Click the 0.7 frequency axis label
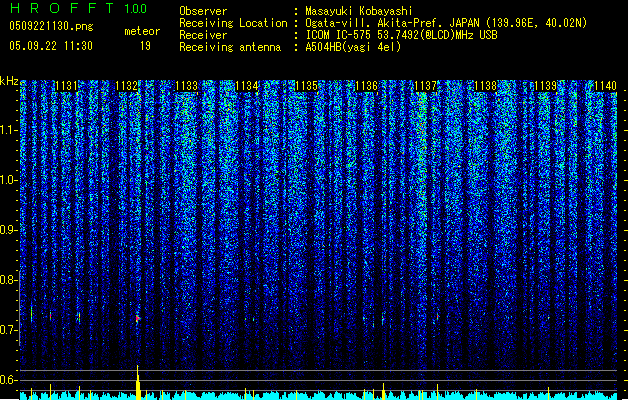The image size is (629, 400). coord(8,330)
